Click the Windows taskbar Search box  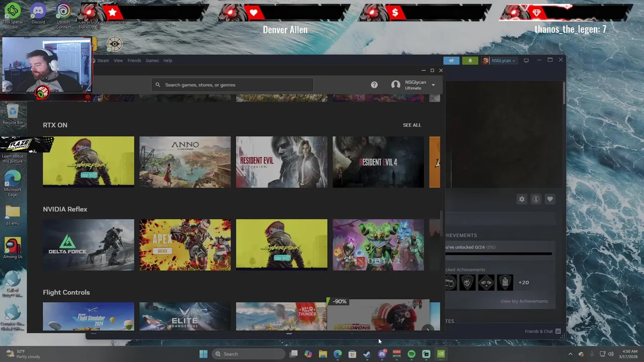click(249, 354)
